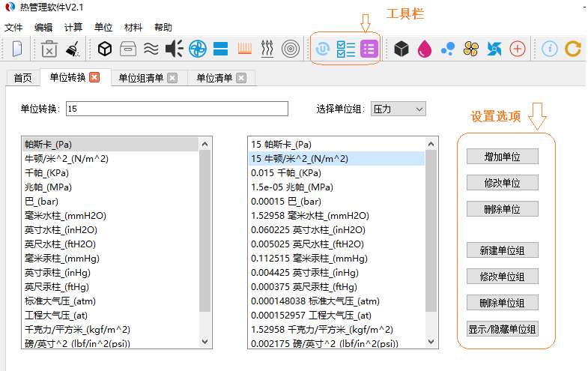The width and height of the screenshot is (588, 371).
Task: Open the 文件 menu
Action: coord(13,28)
